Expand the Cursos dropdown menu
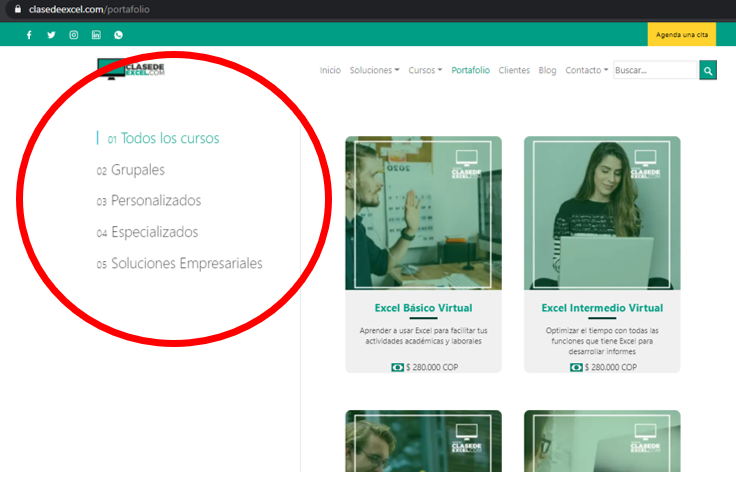This screenshot has width=736, height=477. [425, 70]
